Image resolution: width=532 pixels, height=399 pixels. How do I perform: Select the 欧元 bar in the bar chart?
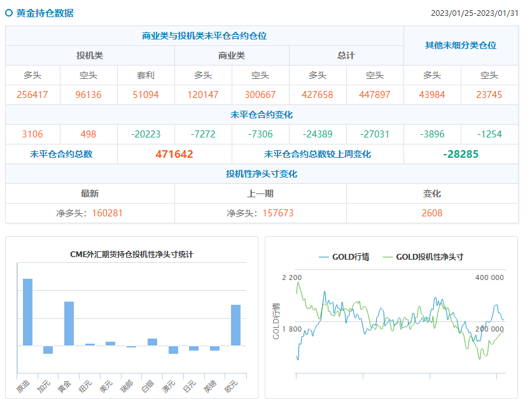pos(235,325)
